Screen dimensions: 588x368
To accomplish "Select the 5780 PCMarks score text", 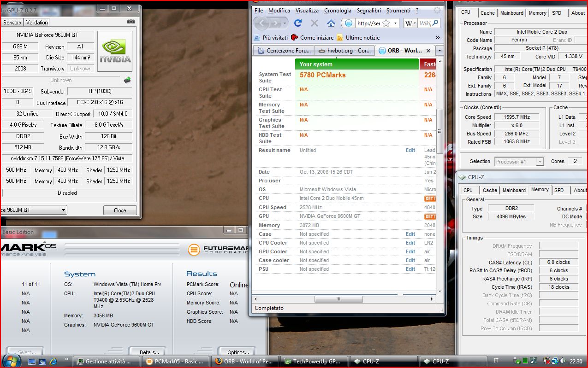I will point(322,75).
